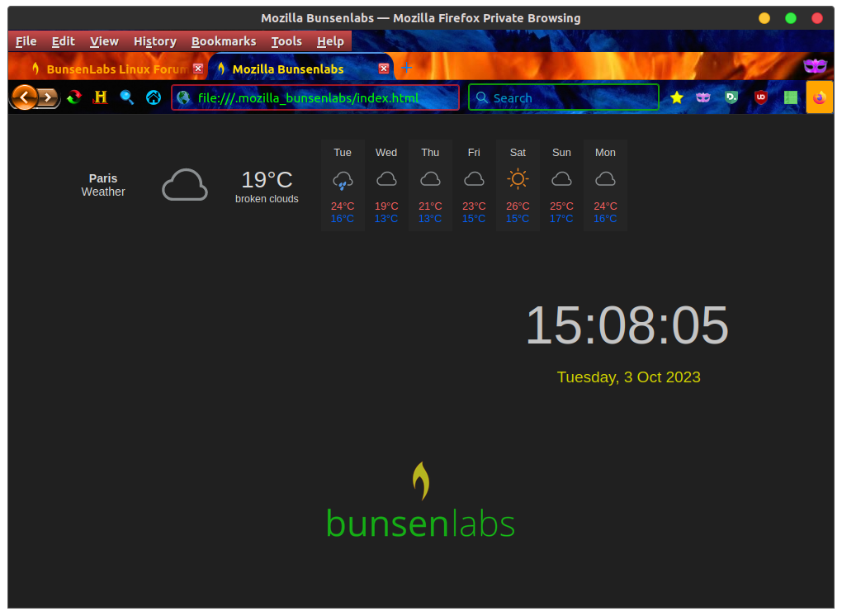Screen dimensions: 842x616
Task: Click the Paris Weather label
Action: [x=103, y=185]
